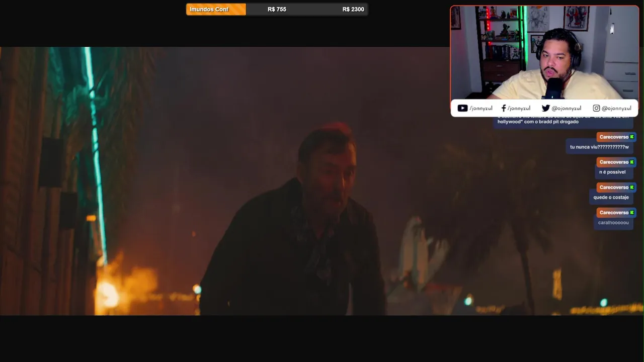Click the 'R$ 2300' goal amount

coord(353,9)
